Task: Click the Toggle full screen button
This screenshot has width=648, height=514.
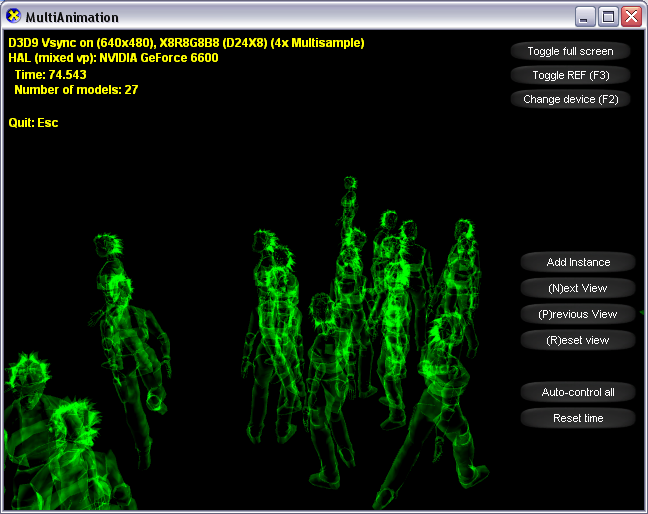Action: [570, 51]
